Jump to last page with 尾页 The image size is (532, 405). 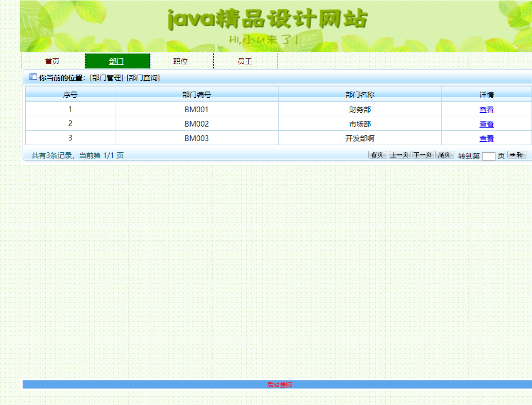point(444,155)
